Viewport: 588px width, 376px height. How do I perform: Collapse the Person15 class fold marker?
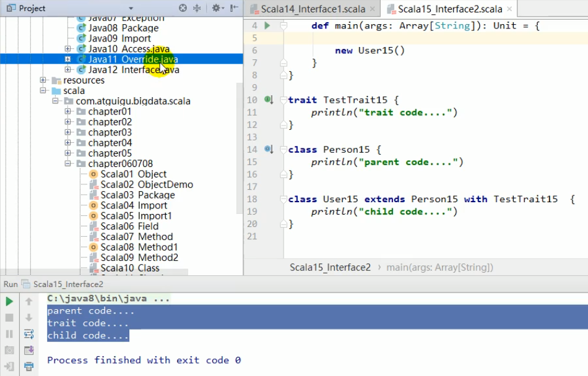[284, 149]
